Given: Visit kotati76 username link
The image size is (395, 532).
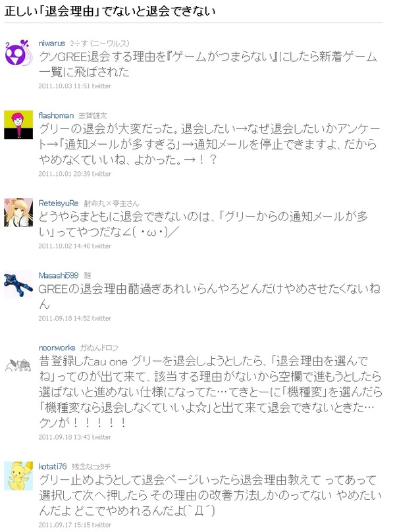Looking at the screenshot, I should click(53, 467).
